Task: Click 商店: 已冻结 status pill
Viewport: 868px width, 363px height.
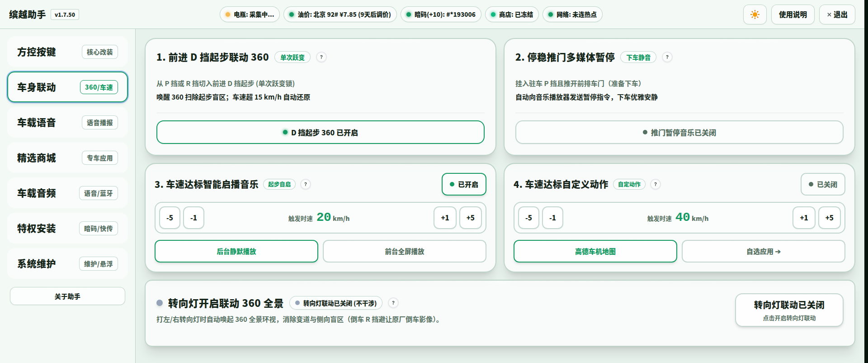Action: (x=512, y=14)
